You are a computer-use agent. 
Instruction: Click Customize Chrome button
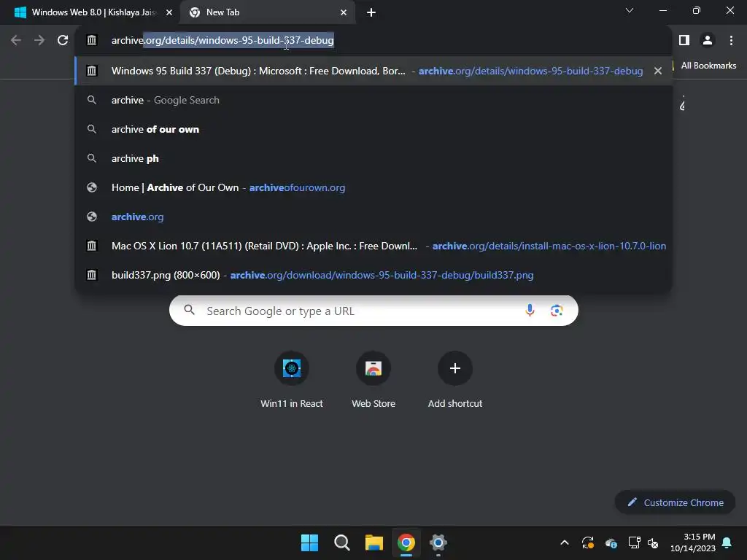pos(675,502)
